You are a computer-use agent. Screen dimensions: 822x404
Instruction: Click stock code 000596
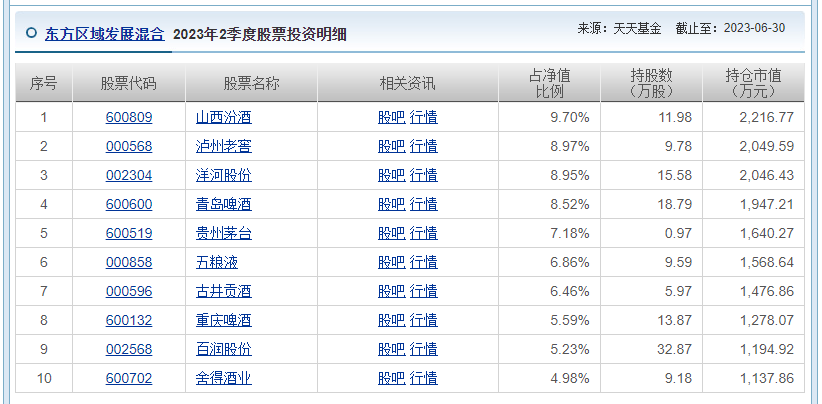129,291
